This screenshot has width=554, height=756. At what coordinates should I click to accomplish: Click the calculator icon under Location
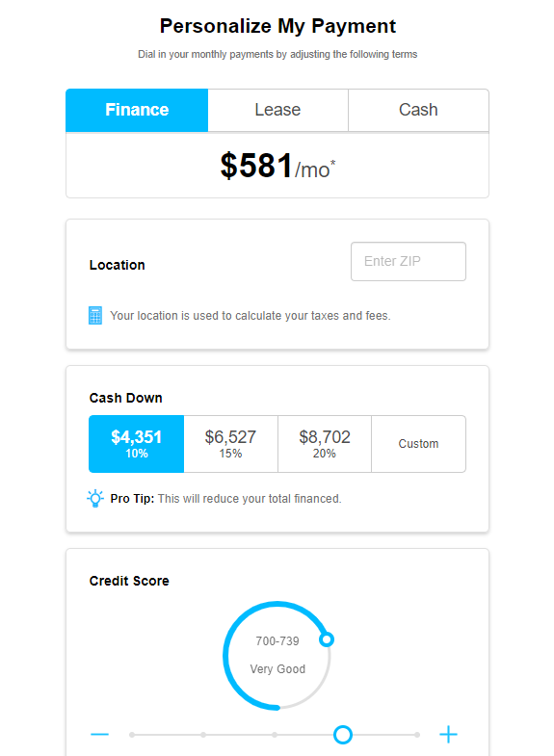pos(95,315)
